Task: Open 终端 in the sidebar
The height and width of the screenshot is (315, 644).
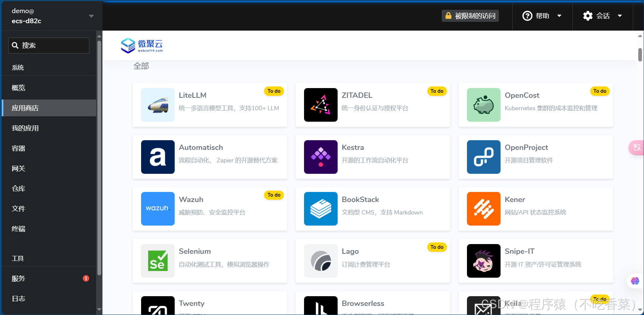Action: [x=49, y=229]
